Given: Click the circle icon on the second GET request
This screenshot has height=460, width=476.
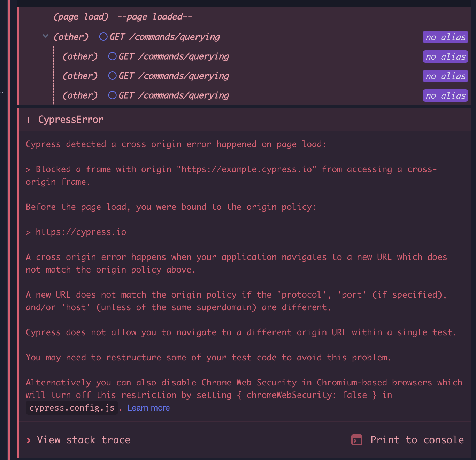Looking at the screenshot, I should pyautogui.click(x=112, y=56).
